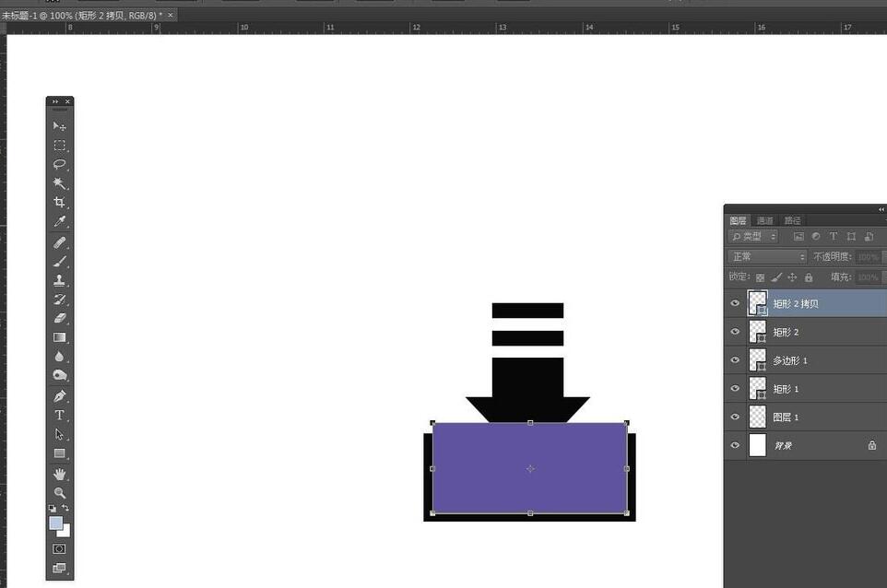The image size is (887, 588).
Task: Toggle visibility of 多边形 1 layer
Action: pos(735,359)
